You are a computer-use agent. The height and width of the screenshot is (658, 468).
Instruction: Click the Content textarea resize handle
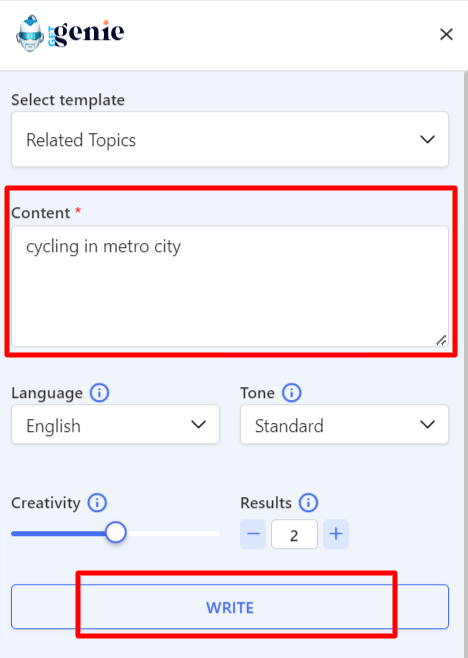point(441,340)
